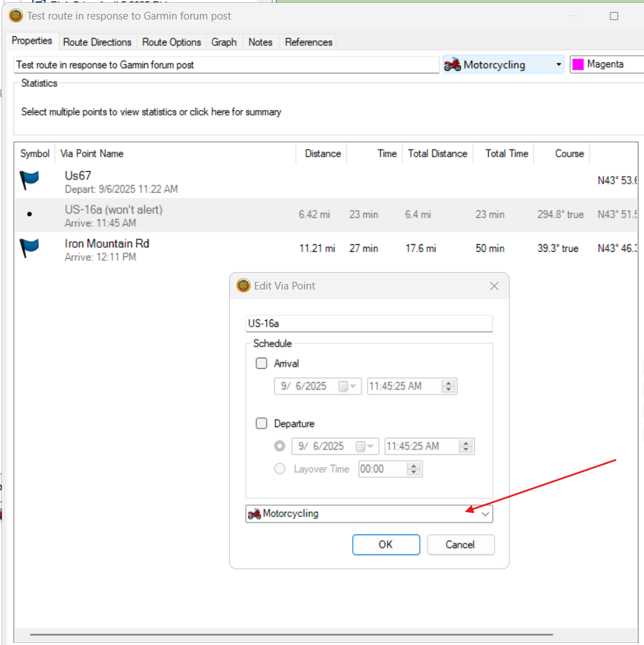This screenshot has height=645, width=644.
Task: Click the blue flag icon for Iron Mountain Rd
Action: [x=29, y=248]
